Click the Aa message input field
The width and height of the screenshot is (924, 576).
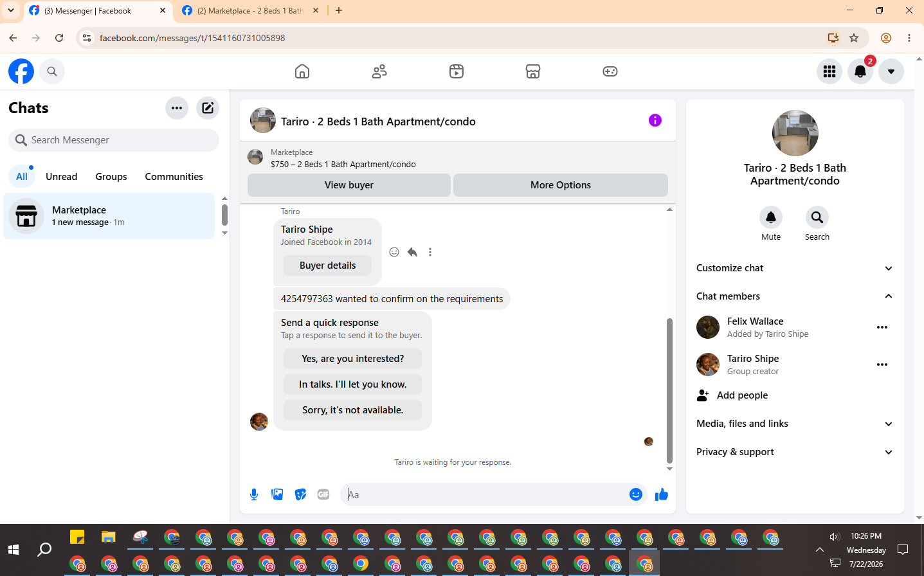point(484,494)
